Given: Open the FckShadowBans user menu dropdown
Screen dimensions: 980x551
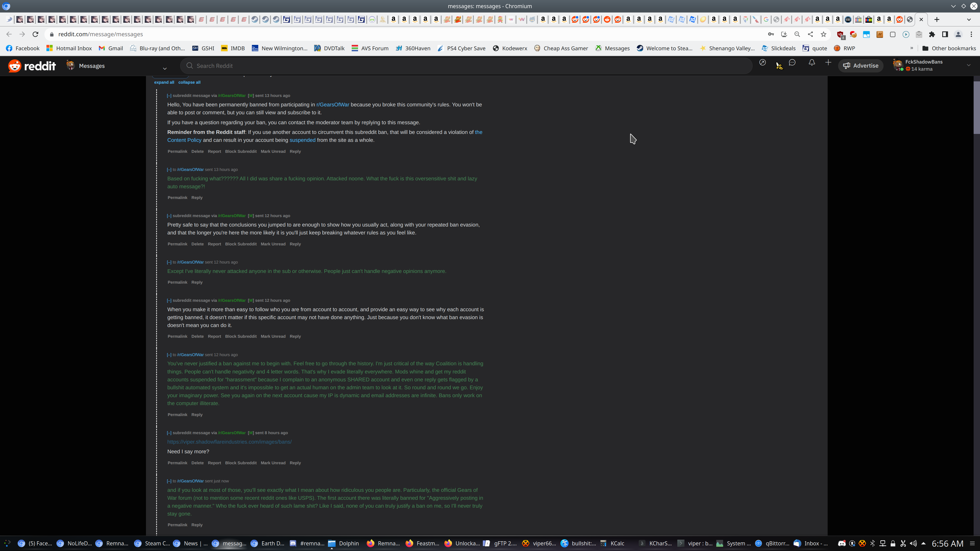Looking at the screenshot, I should point(969,65).
